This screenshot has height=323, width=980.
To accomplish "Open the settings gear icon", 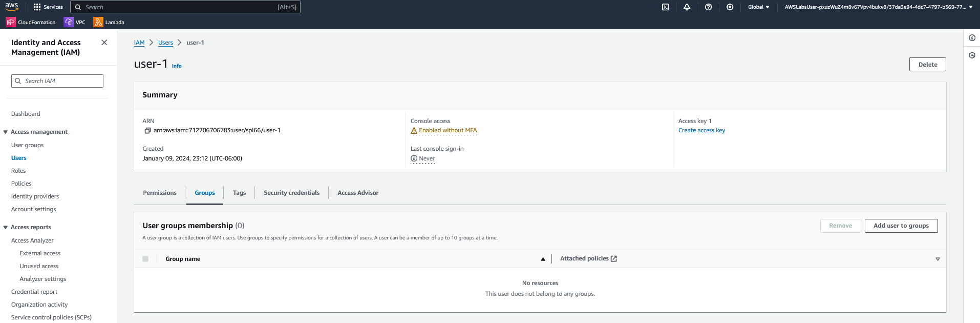I will tap(730, 7).
